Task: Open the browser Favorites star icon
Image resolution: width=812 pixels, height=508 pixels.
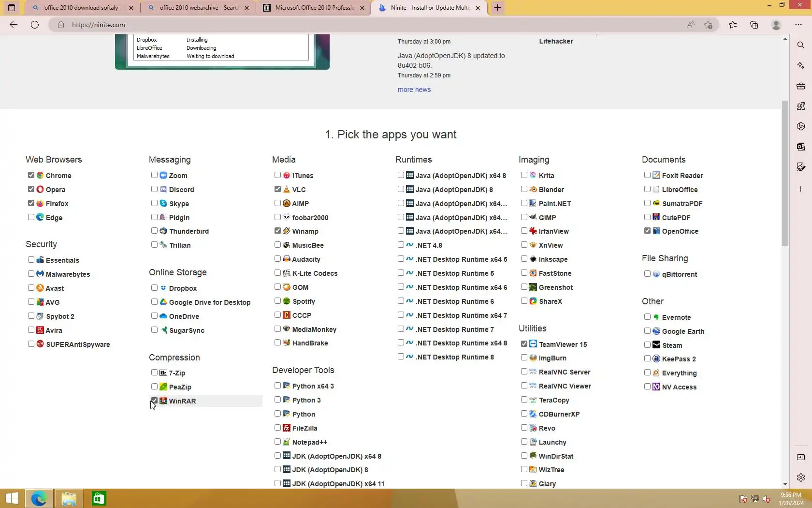Action: 733,25
